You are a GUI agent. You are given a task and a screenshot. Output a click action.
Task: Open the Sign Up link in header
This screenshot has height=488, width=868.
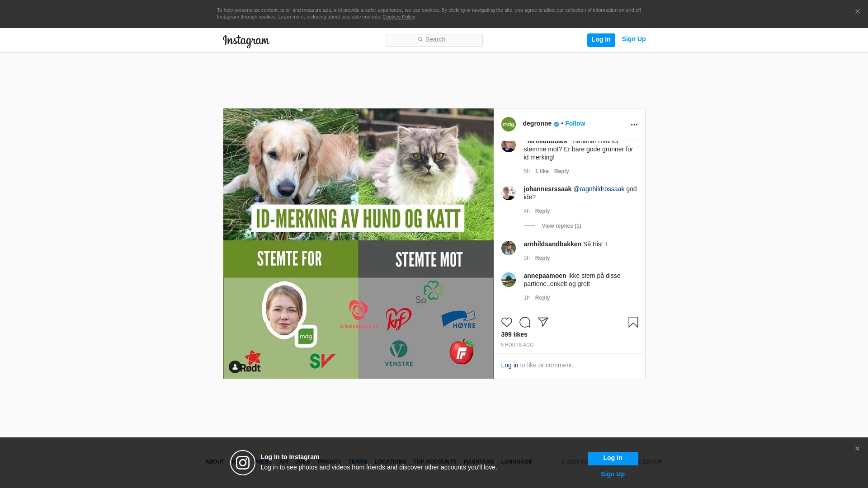[633, 39]
